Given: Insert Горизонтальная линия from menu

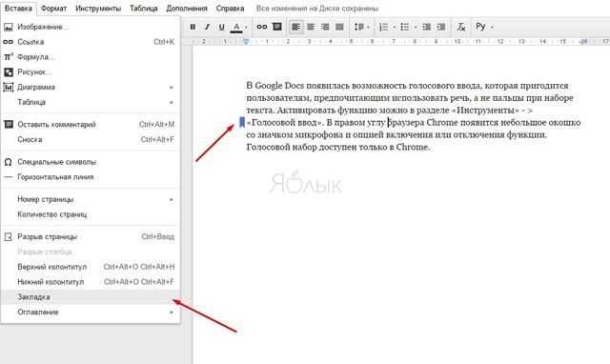Looking at the screenshot, I should (91, 177).
